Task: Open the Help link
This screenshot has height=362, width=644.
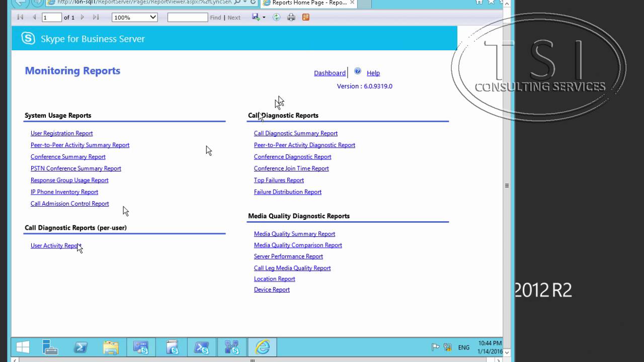Action: [373, 73]
